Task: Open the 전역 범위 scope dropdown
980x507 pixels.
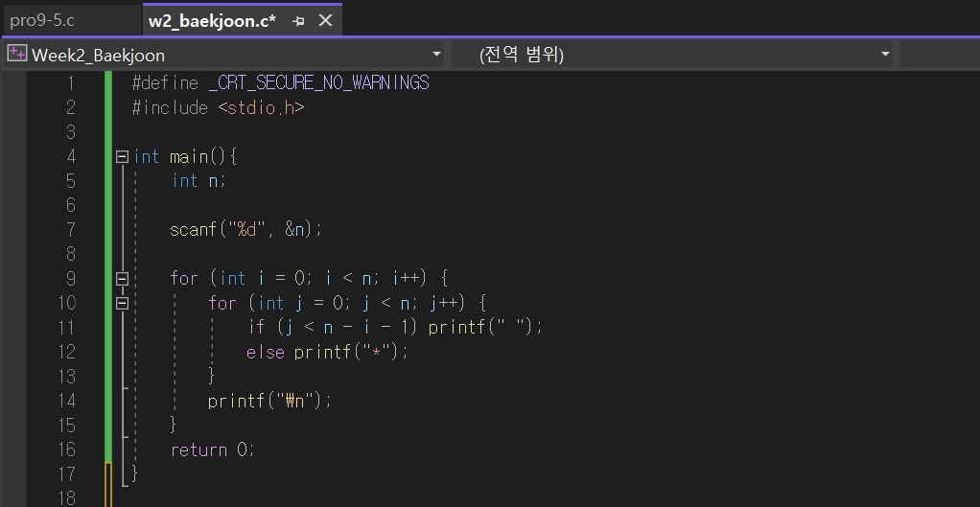Action: (885, 55)
